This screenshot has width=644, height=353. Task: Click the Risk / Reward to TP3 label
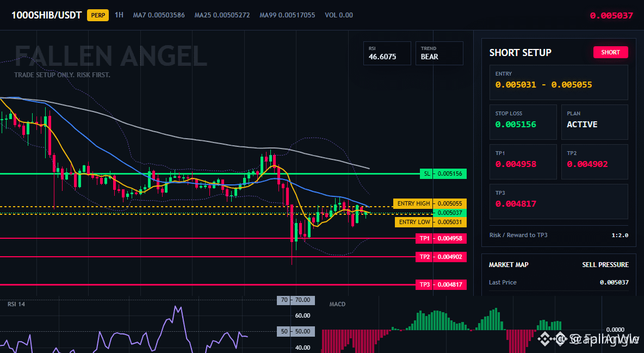tap(518, 235)
